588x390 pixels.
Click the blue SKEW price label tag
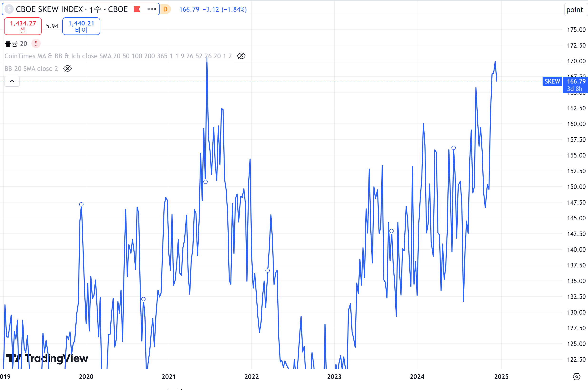[552, 81]
